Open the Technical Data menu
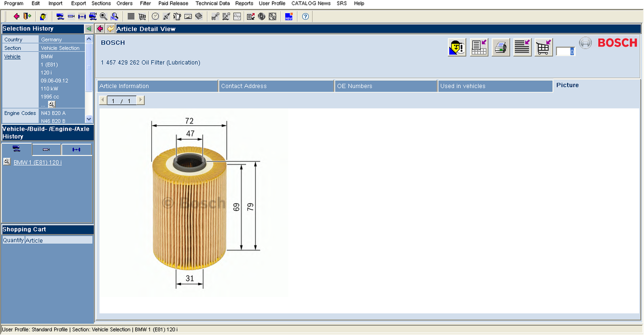 coord(213,4)
